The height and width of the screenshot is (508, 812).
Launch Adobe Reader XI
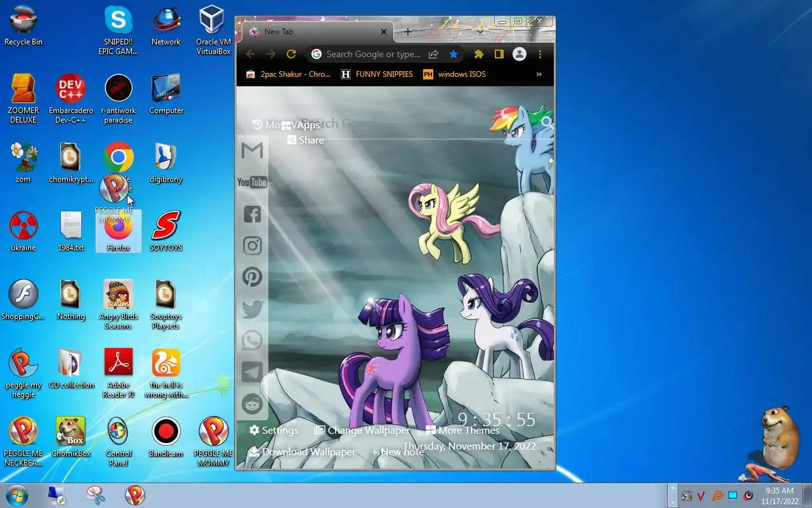pos(118,373)
